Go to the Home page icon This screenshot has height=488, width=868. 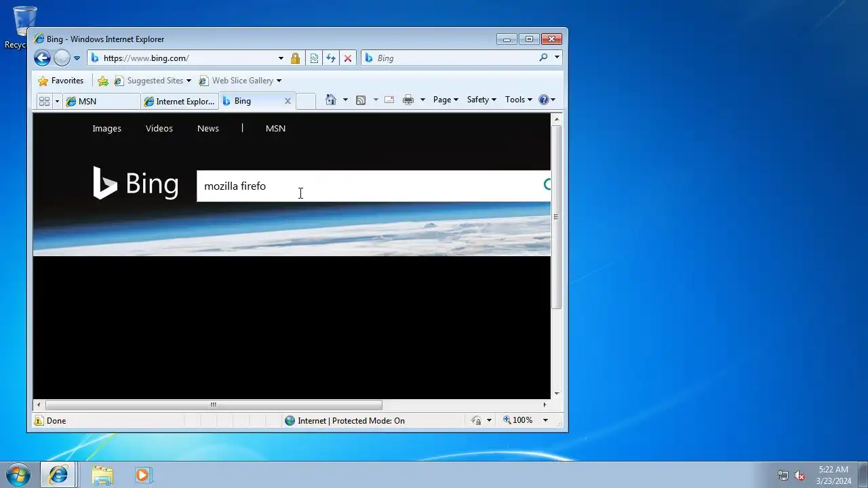[330, 100]
